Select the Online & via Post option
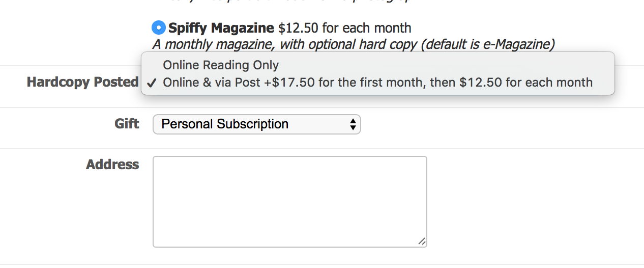The height and width of the screenshot is (268, 644). coord(377,83)
